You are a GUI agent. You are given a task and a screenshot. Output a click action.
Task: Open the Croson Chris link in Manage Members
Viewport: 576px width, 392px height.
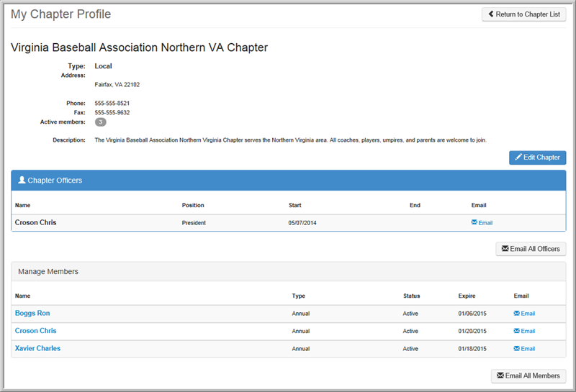point(35,331)
